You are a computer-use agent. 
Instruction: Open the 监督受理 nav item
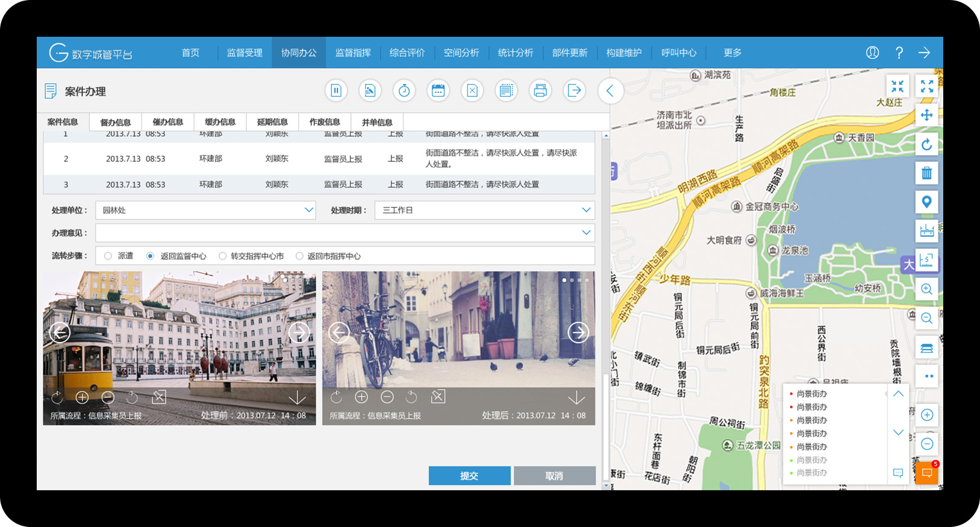(244, 53)
